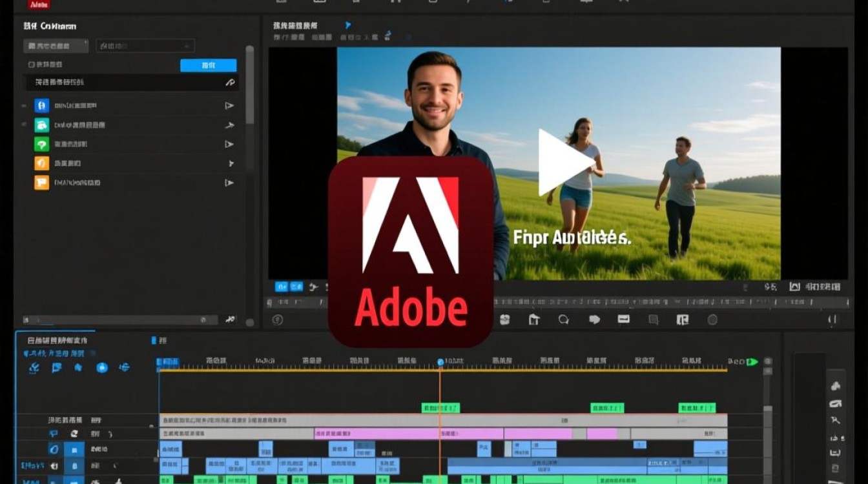The image size is (868, 484).
Task: Play the video with the large white triangle
Action: click(x=565, y=162)
